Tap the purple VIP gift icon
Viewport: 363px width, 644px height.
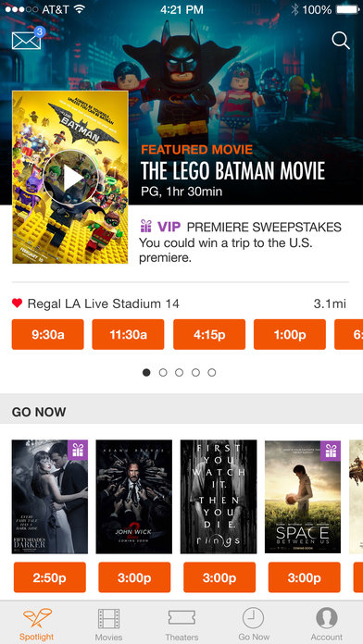[146, 226]
